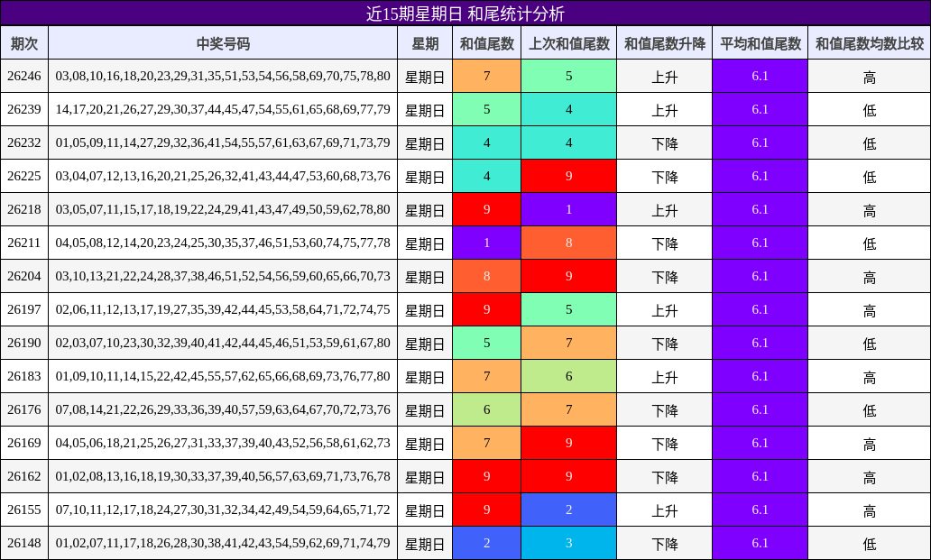Screen dimensions: 931x560
Task: Click purple 和值尾数 cell 1 in row 26211
Action: coord(487,243)
